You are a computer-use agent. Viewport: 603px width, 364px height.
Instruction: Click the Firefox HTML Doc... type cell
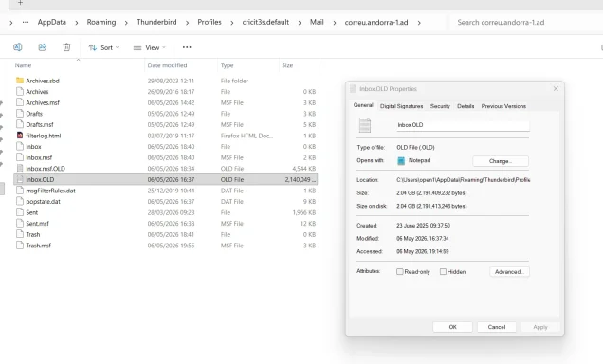(247, 136)
